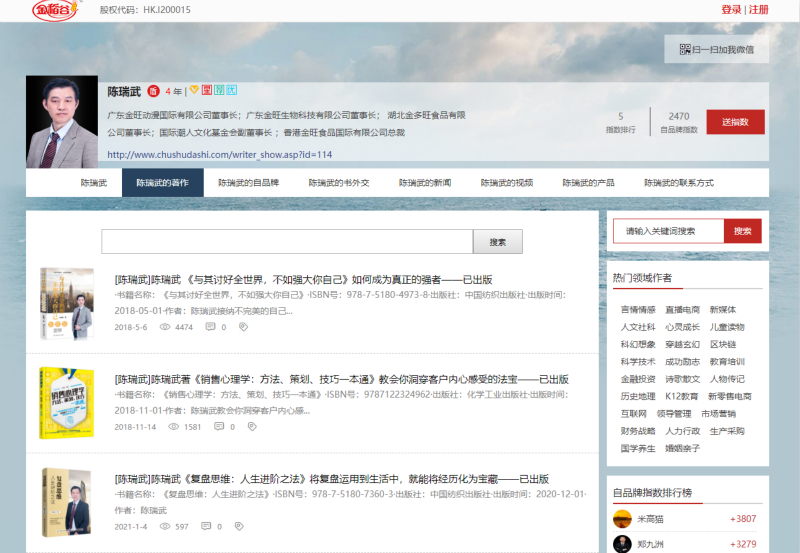This screenshot has height=553, width=800.
Task: Click the red verified badge beside 陈瑞武
Action: click(153, 91)
